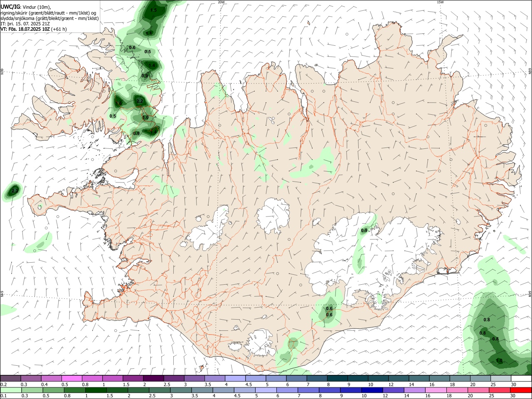
Task: Select the upper legend swatch starting at 0.4
Action: click(x=51, y=379)
